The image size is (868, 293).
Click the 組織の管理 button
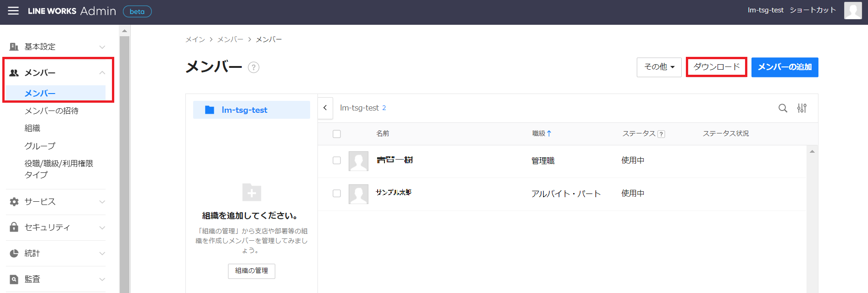click(x=251, y=271)
